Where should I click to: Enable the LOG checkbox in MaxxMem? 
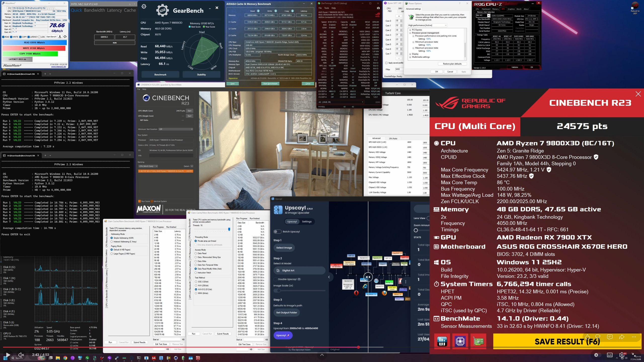tap(39, 37)
